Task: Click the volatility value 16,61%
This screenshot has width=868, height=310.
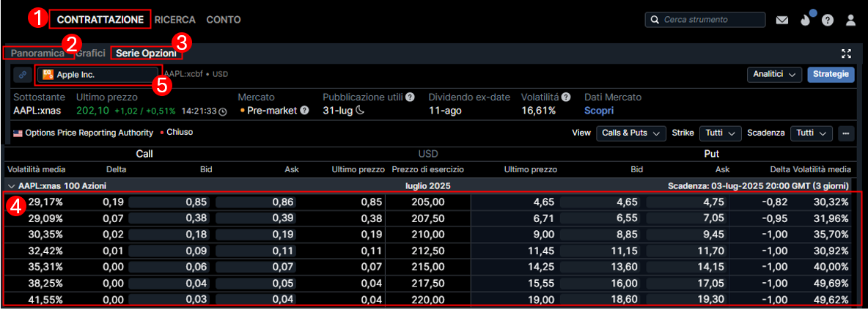Action: pos(538,111)
